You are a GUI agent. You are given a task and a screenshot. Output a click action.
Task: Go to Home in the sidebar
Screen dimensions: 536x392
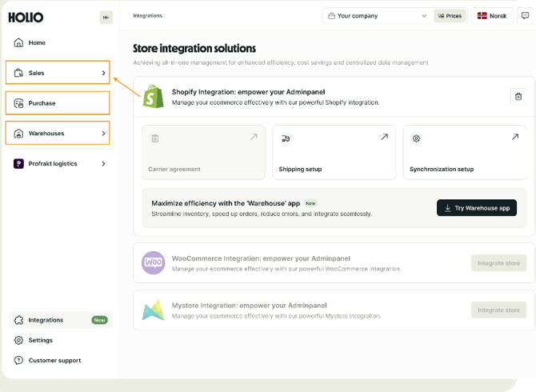37,43
